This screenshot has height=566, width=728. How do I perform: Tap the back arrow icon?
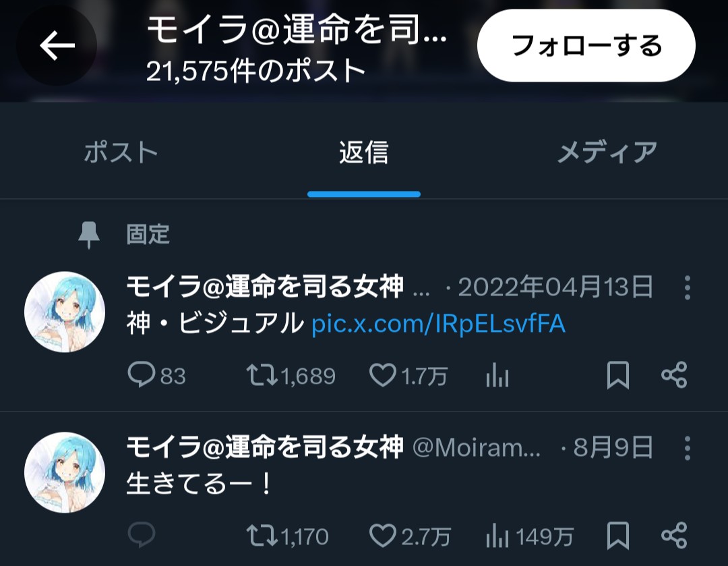(x=57, y=46)
